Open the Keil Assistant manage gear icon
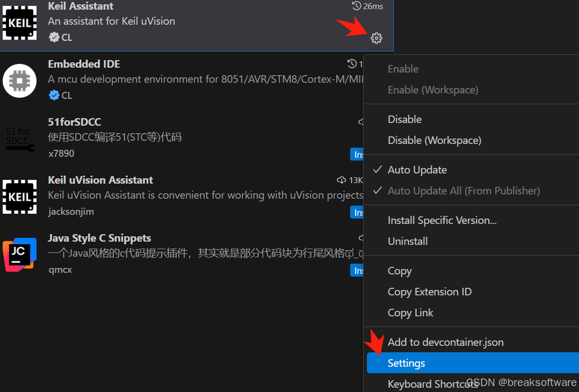The width and height of the screenshot is (579, 392). [x=377, y=38]
